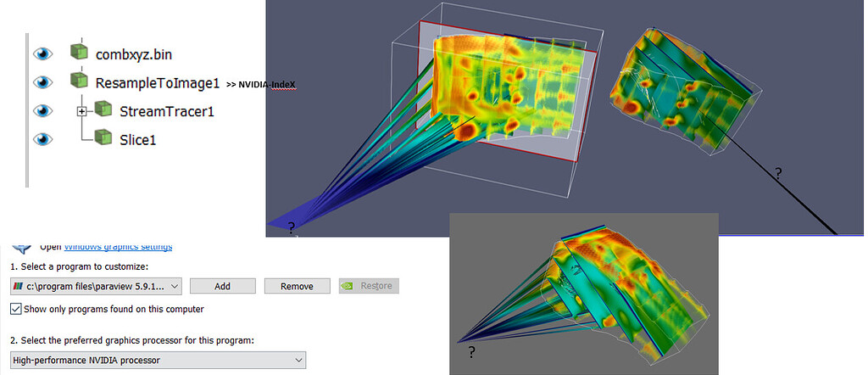Hide ResampleToImage1 using its eye icon
This screenshot has height=375, width=868.
42,82
